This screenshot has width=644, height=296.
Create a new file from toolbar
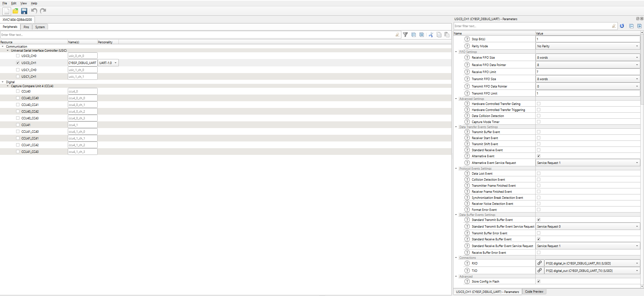coord(6,11)
